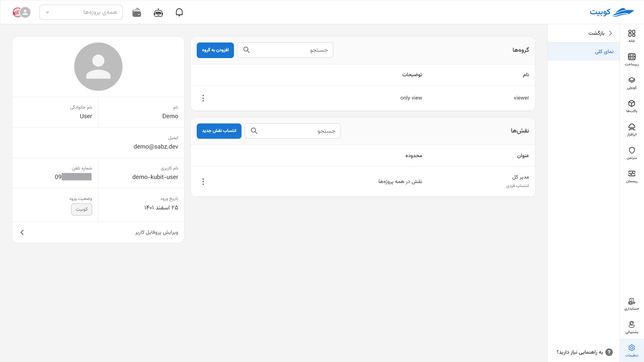
Task: Click the انتساب نقش جدید button
Action: click(x=219, y=131)
